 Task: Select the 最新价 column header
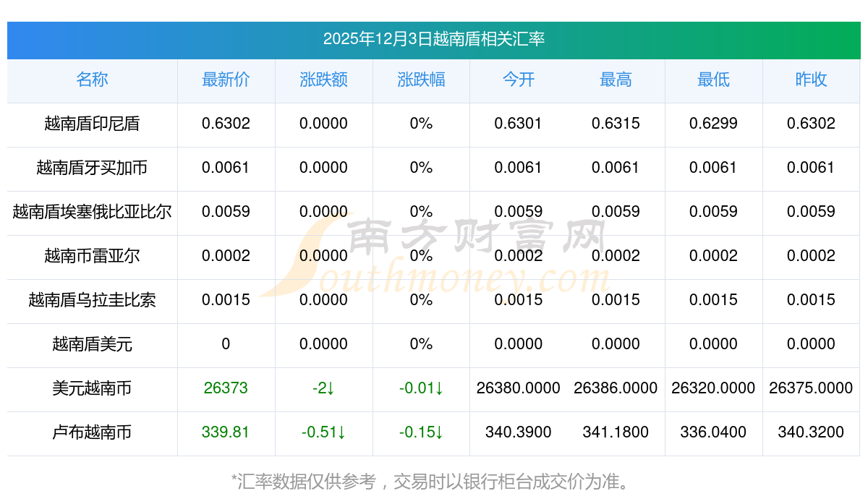pyautogui.click(x=226, y=80)
